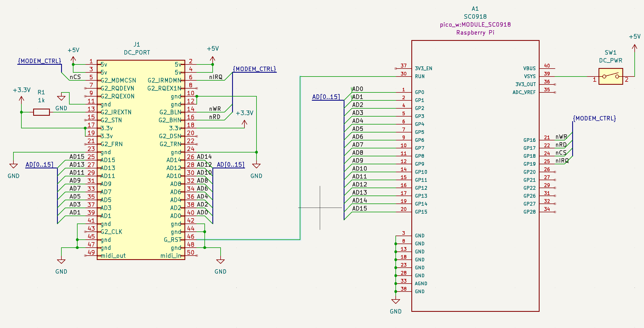Screen dimensions: 644x328
Task: Click the nIRQ net label at GP19
Action: [x=562, y=161]
